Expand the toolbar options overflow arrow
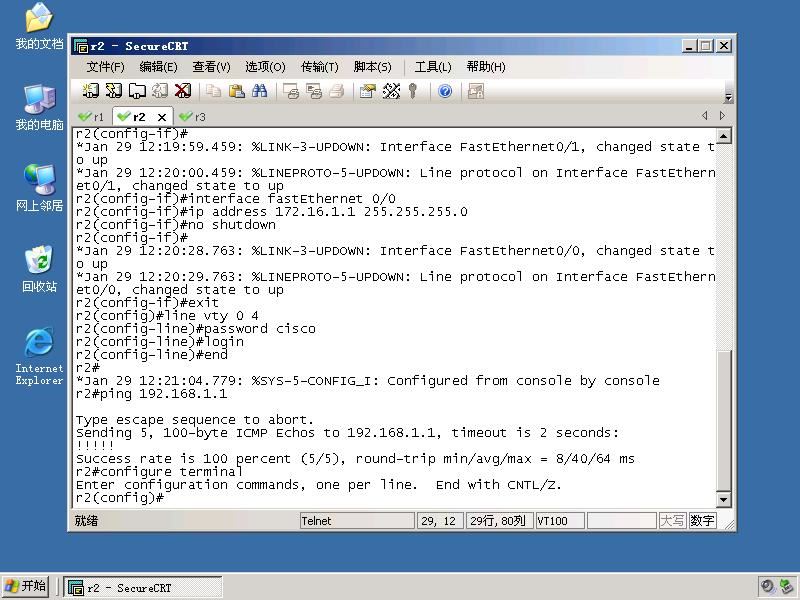 (729, 97)
